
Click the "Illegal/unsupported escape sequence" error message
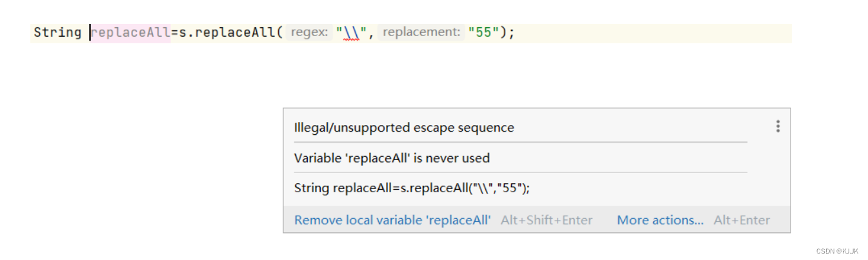[404, 128]
